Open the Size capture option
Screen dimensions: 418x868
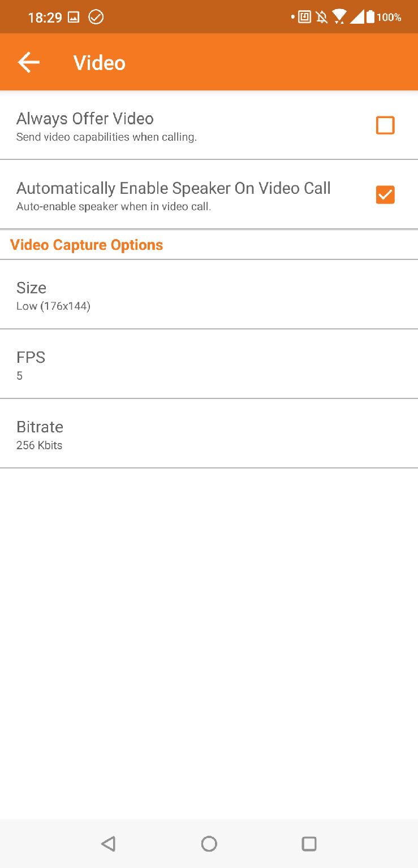pos(209,295)
